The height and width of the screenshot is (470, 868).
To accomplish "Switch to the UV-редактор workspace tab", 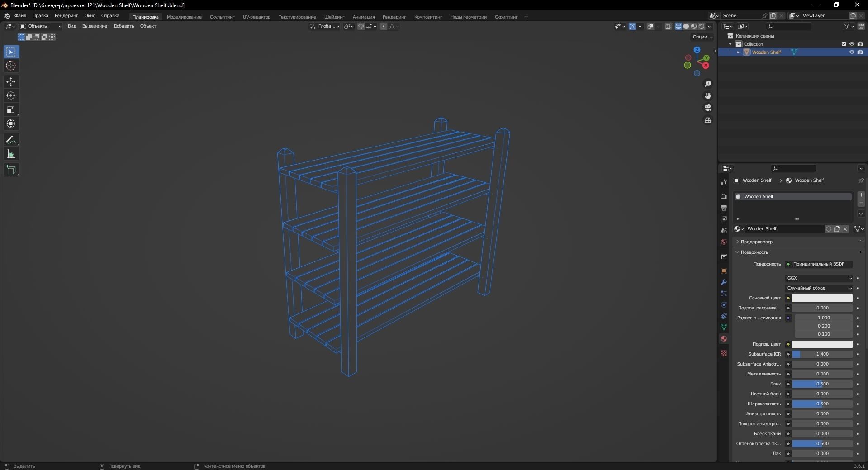I will click(256, 17).
